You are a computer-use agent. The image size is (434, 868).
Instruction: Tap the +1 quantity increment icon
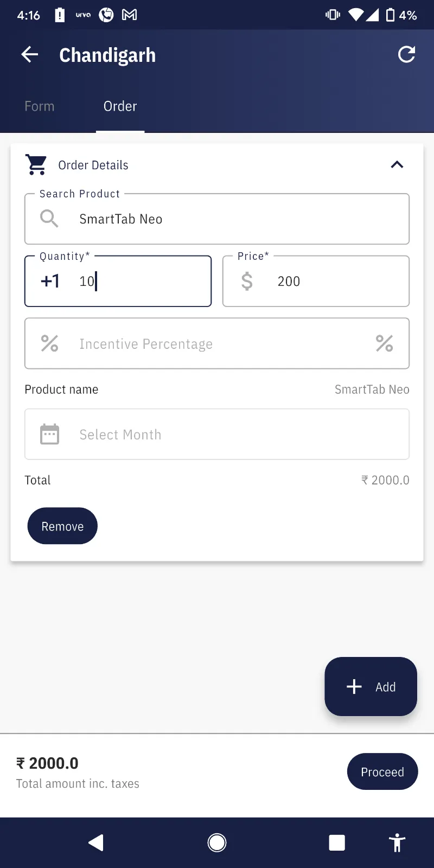coord(50,281)
